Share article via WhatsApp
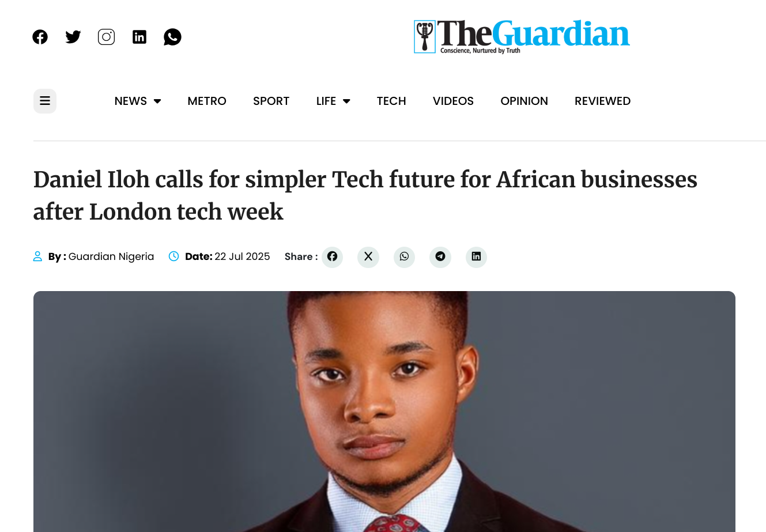The width and height of the screenshot is (766, 532). click(x=404, y=256)
